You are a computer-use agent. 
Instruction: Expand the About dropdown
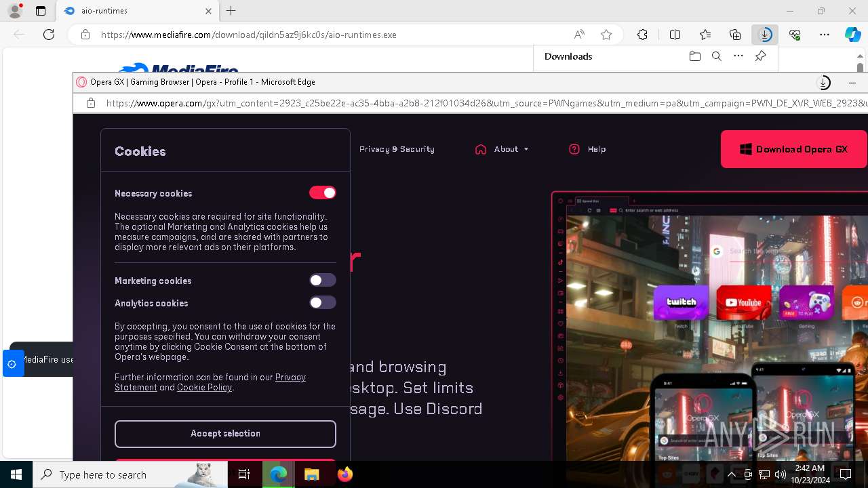click(x=502, y=149)
